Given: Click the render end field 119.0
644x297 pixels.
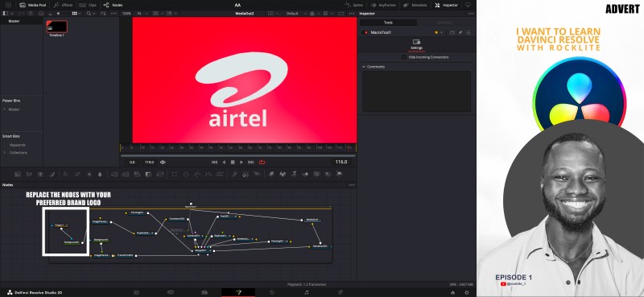Looking at the screenshot, I should pos(149,163).
